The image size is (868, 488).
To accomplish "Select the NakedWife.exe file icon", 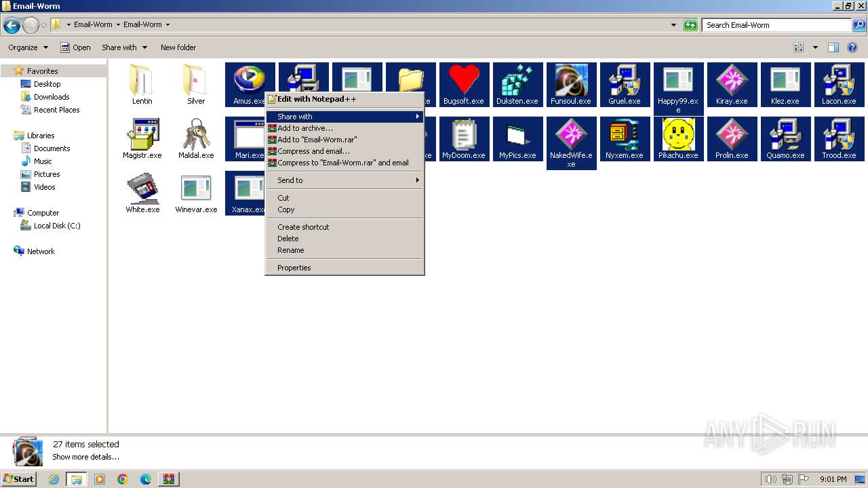I will [571, 143].
